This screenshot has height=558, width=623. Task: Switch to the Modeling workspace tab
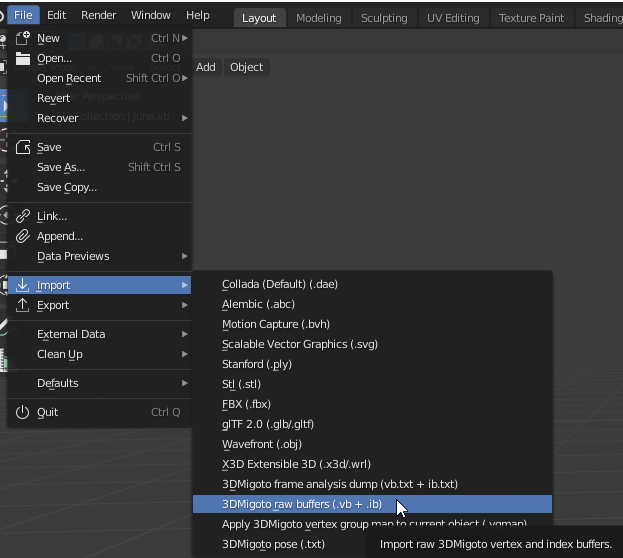tap(319, 18)
